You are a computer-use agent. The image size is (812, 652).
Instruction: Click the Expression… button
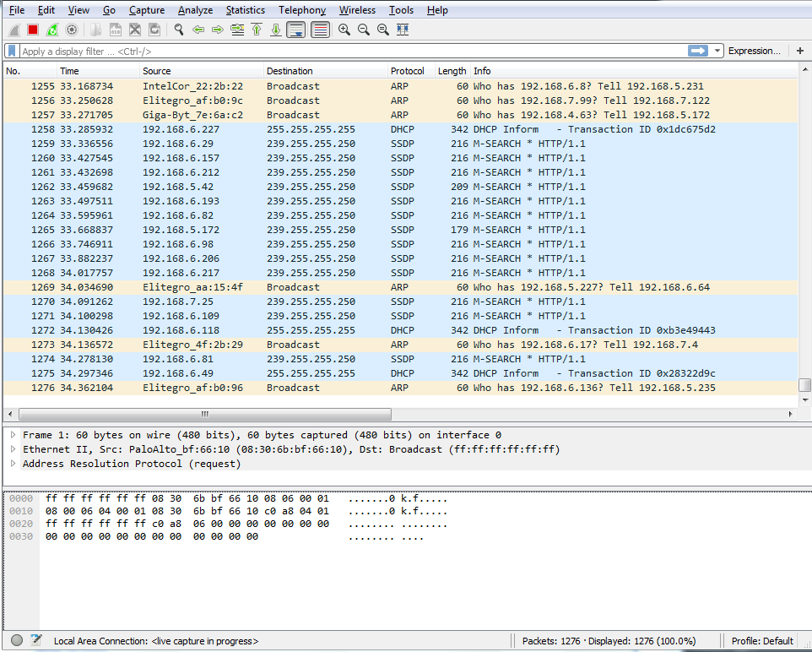tap(754, 52)
